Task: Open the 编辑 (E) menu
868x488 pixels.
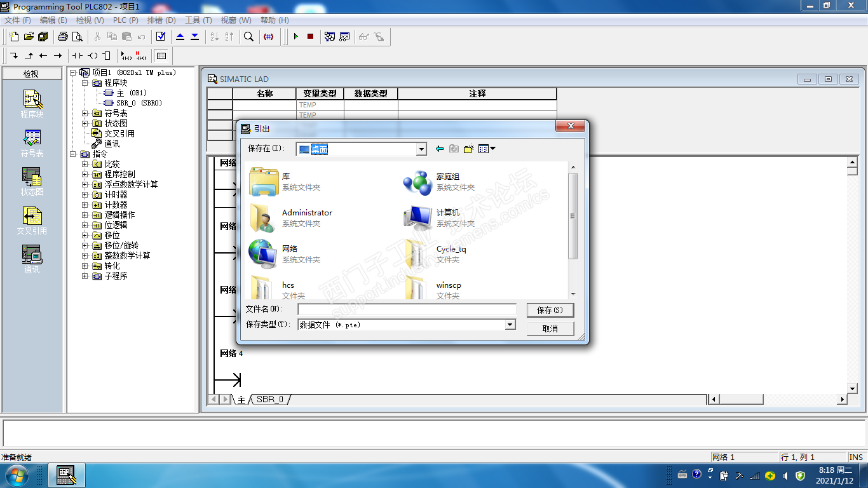Action: (53, 20)
